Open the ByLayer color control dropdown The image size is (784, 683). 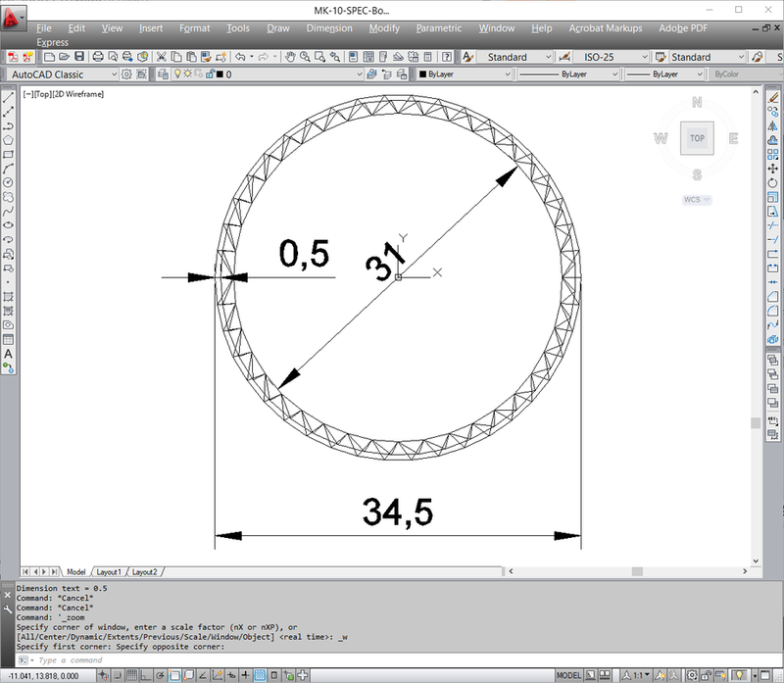point(506,74)
